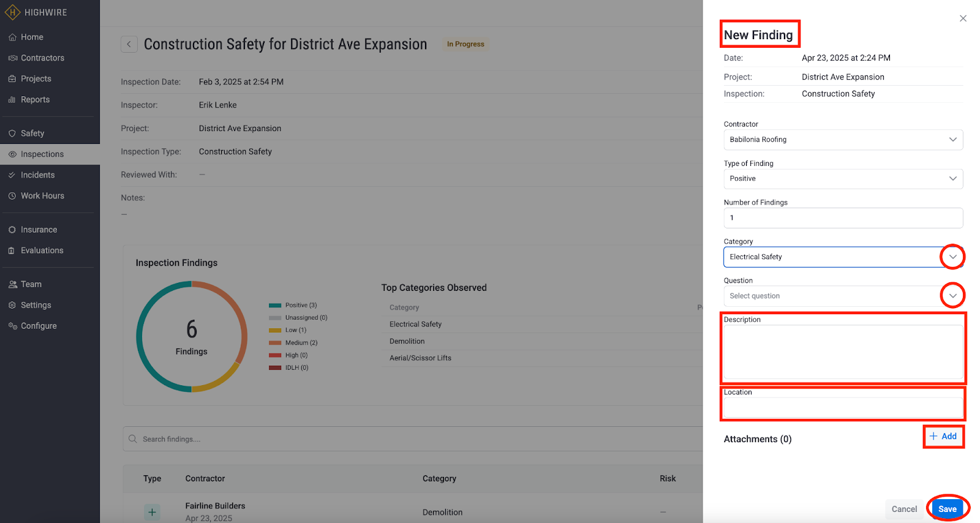This screenshot has height=523, width=980.
Task: Click the search magnifier icon
Action: coord(132,439)
